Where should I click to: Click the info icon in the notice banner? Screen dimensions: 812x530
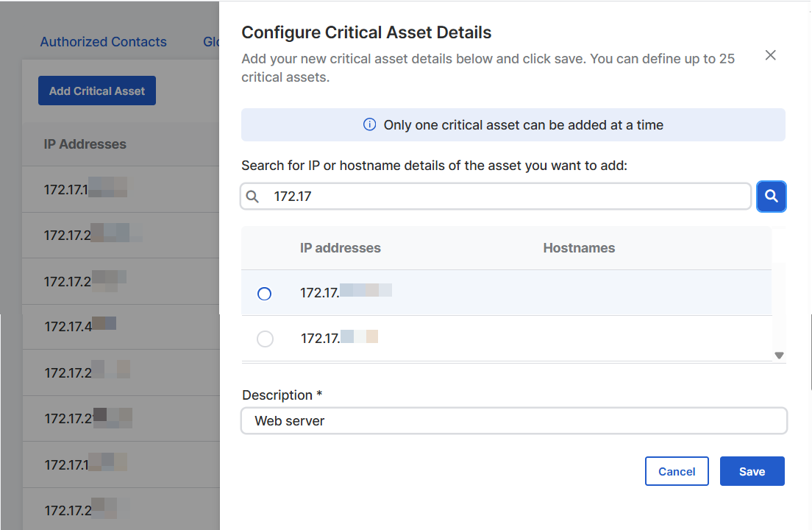coord(369,124)
